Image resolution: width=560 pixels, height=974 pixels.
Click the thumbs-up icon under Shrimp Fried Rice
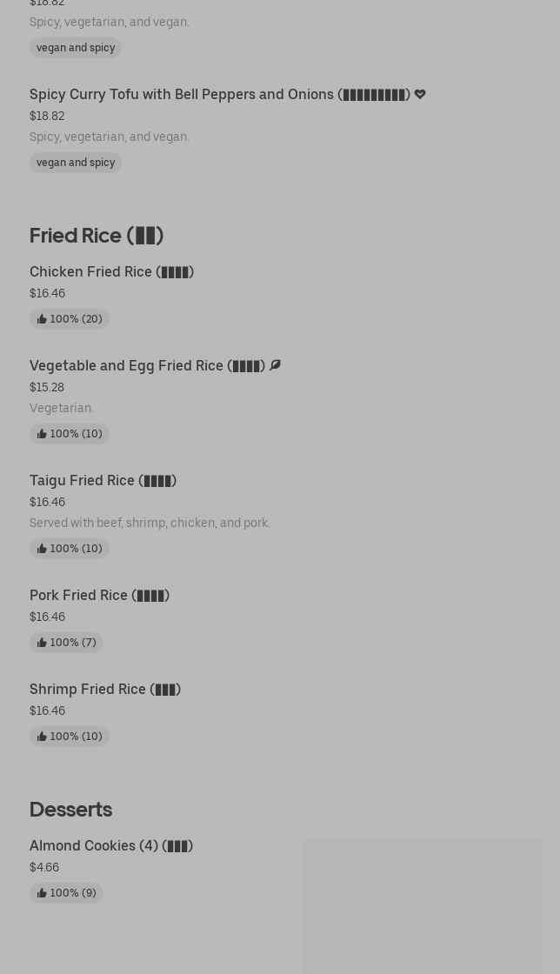point(42,737)
